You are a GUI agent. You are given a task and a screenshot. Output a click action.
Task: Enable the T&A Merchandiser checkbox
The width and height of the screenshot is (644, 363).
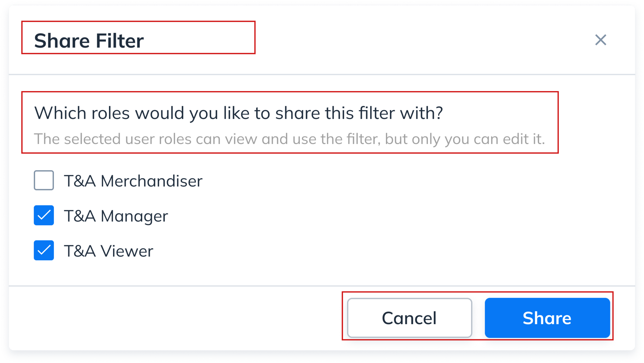coord(44,180)
